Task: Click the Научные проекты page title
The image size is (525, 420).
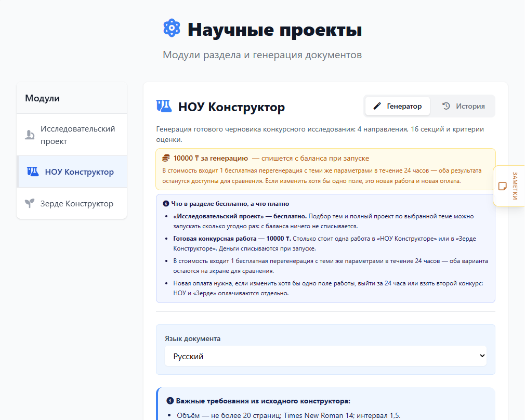Action: coord(274,30)
